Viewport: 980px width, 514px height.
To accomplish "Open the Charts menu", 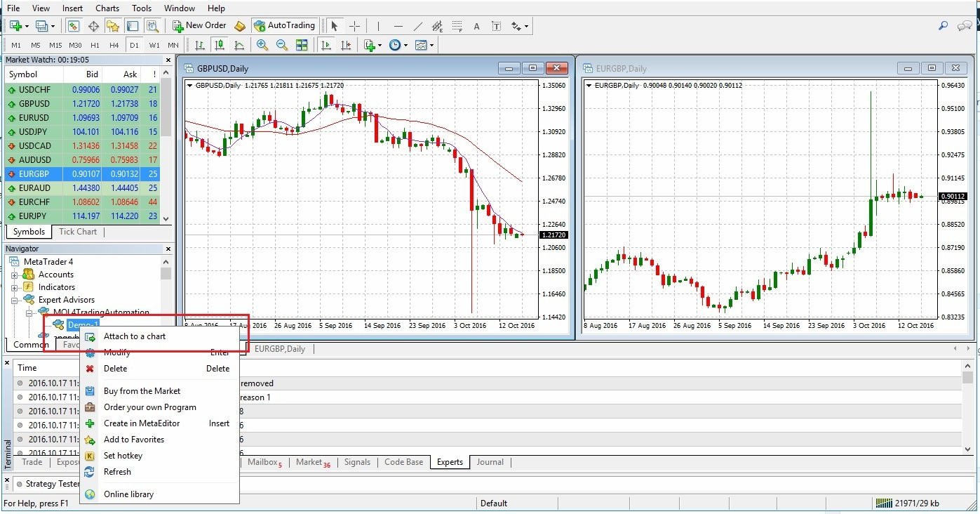I will click(x=107, y=8).
